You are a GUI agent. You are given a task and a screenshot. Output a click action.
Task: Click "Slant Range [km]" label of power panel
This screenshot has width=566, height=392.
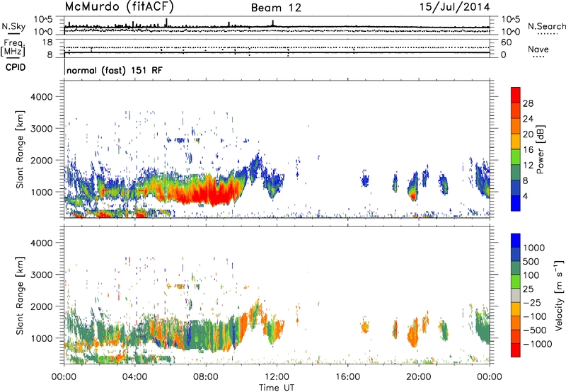point(20,149)
